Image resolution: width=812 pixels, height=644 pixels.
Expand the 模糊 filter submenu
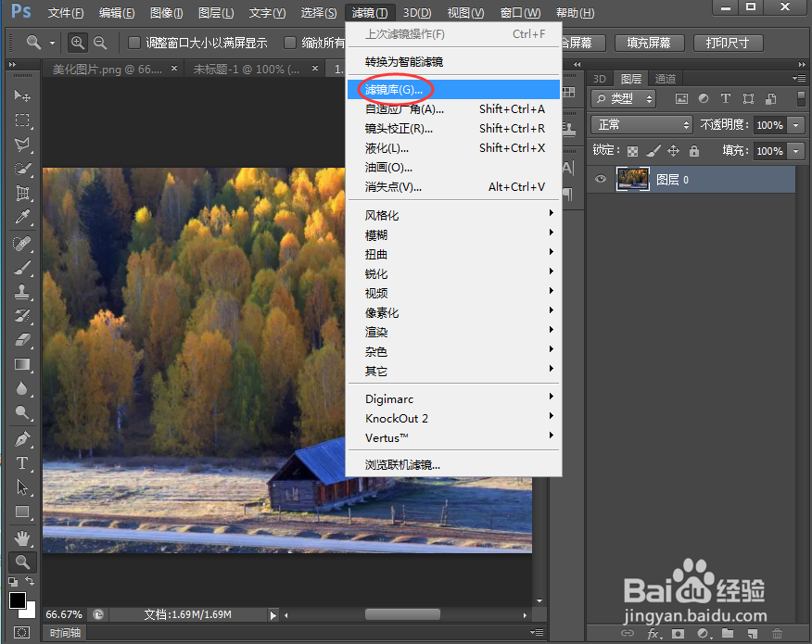point(453,234)
